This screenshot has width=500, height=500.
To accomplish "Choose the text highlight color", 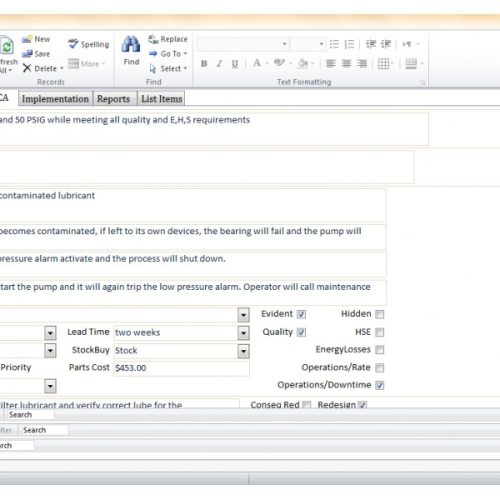I will [279, 63].
